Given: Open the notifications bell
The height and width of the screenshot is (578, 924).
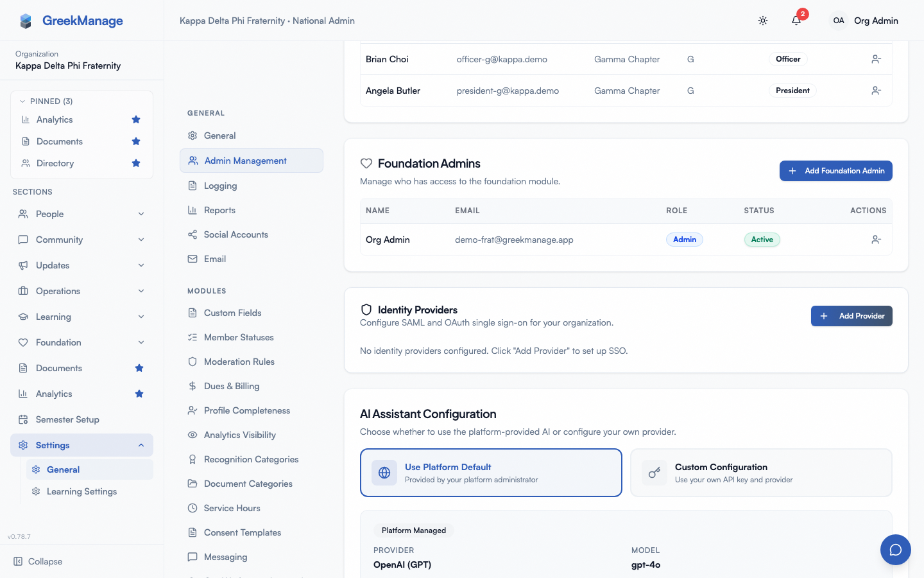Looking at the screenshot, I should pos(796,21).
